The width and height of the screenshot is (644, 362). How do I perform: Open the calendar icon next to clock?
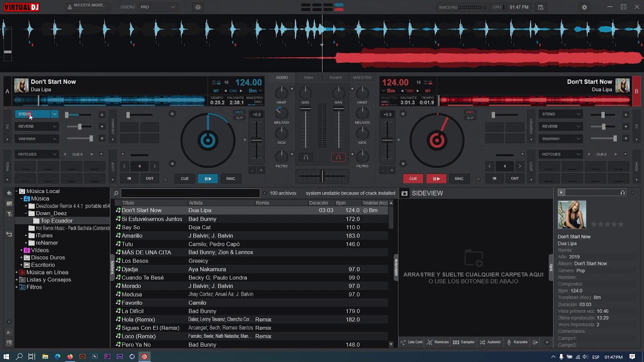(540, 7)
